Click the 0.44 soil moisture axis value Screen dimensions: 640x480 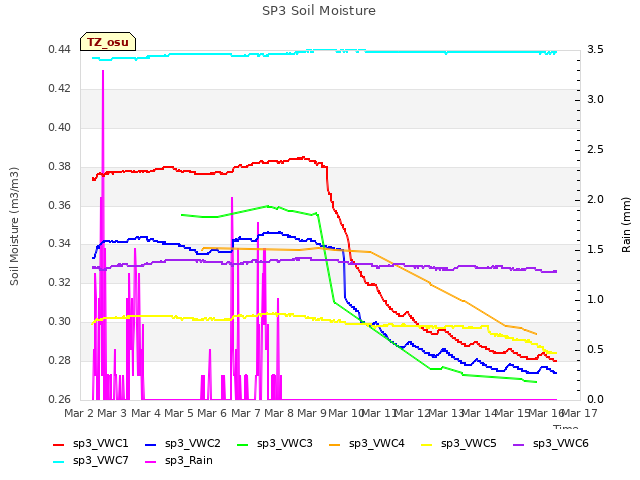pos(60,49)
